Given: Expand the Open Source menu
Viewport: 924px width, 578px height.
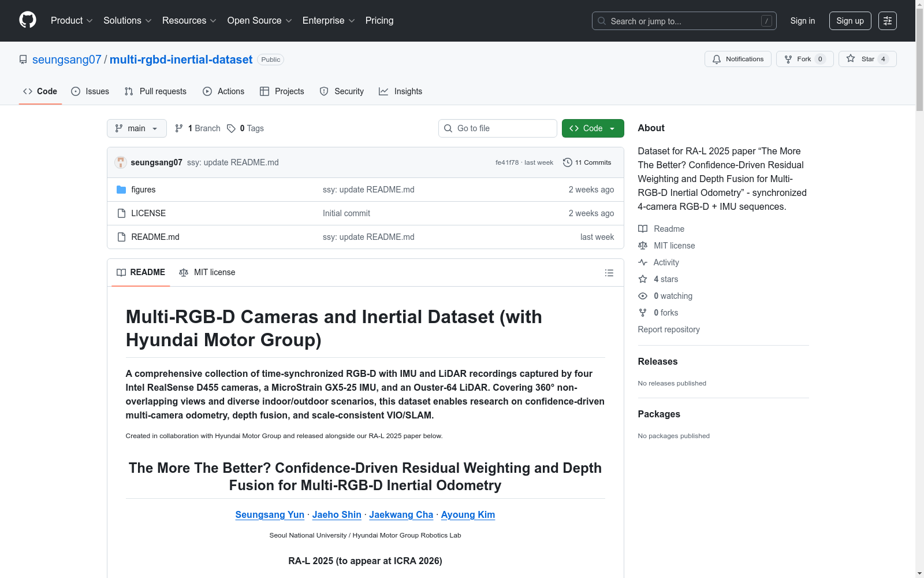Looking at the screenshot, I should coord(260,21).
